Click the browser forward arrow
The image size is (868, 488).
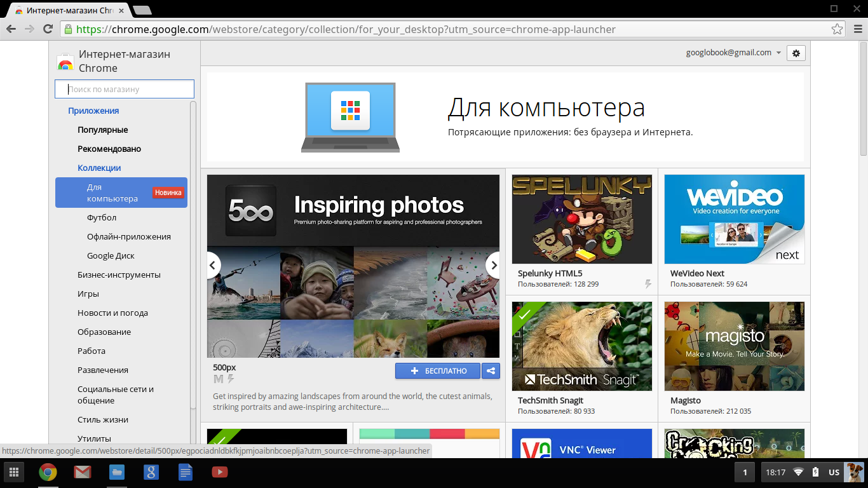[29, 29]
